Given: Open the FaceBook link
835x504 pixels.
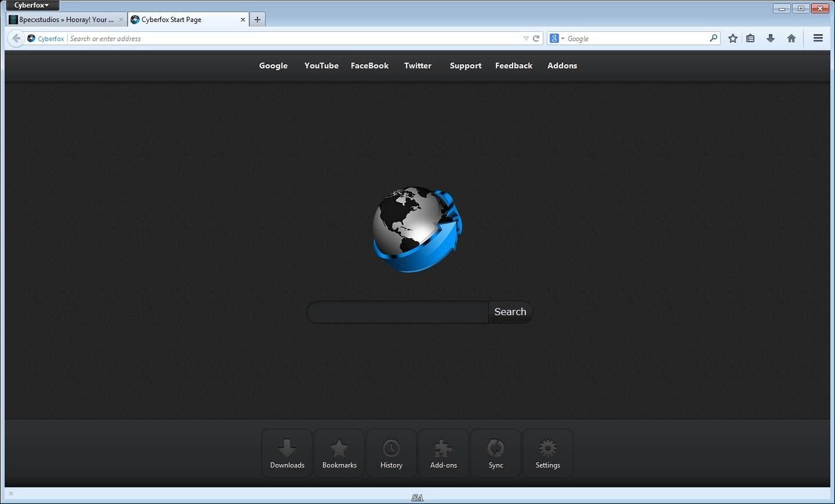Looking at the screenshot, I should (369, 65).
